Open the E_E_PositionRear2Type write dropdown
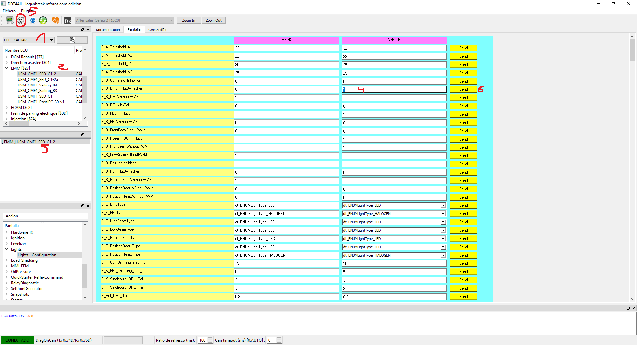Viewport: 644px width, 345px height. pyautogui.click(x=443, y=255)
